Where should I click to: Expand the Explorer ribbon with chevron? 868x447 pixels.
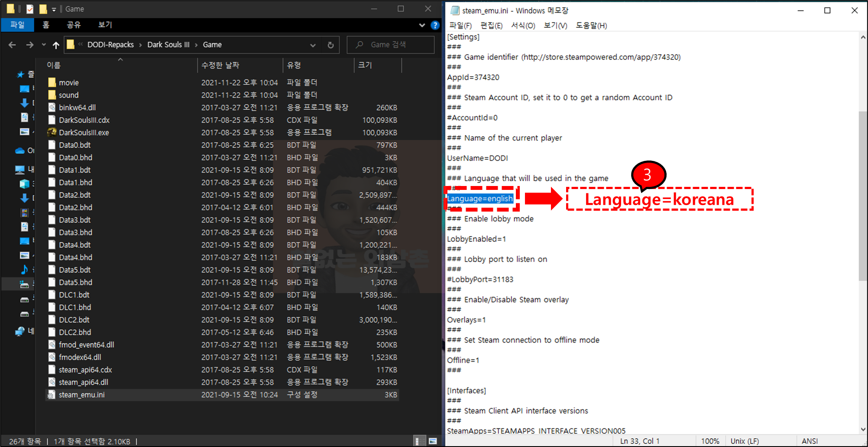click(422, 25)
